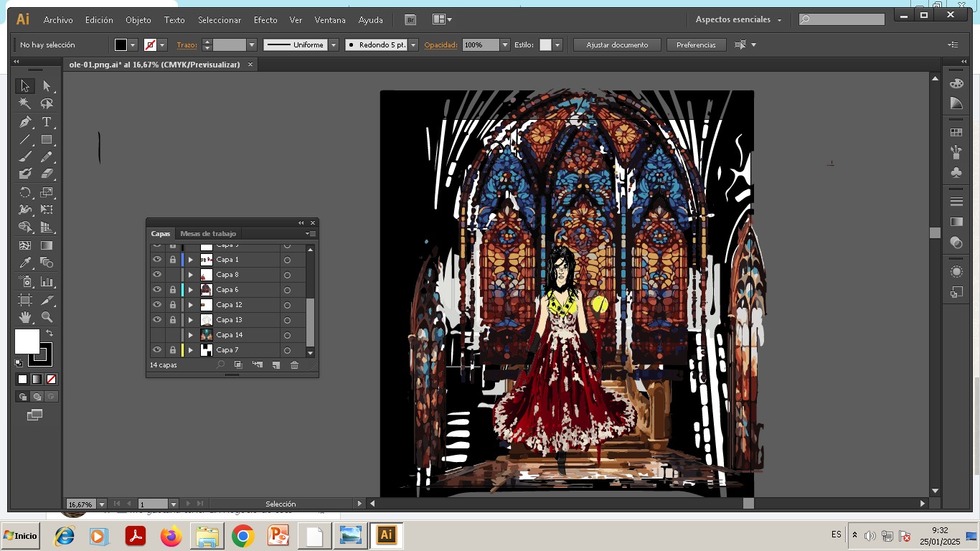Select the Direct Selection tool
The height and width of the screenshot is (551, 980).
pyautogui.click(x=47, y=86)
